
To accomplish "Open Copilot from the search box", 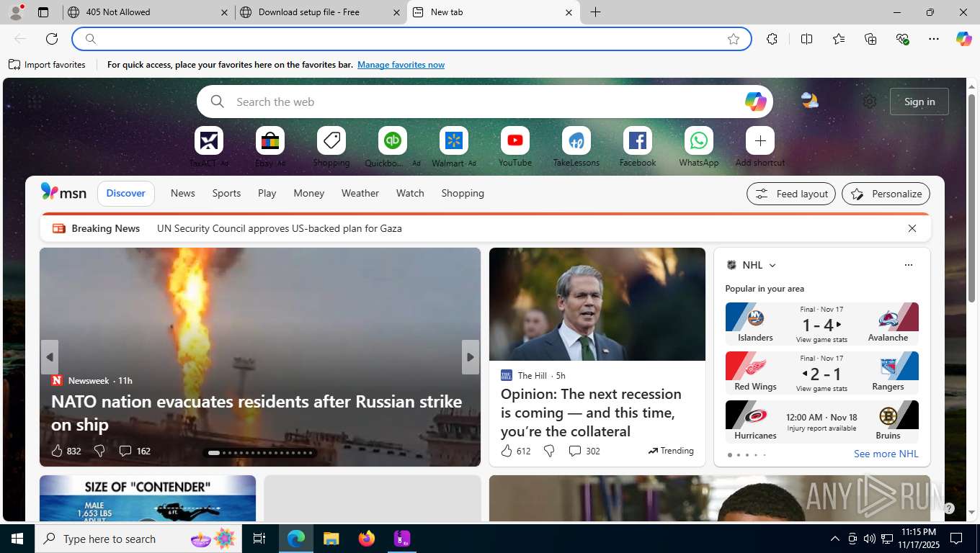I will (x=755, y=102).
